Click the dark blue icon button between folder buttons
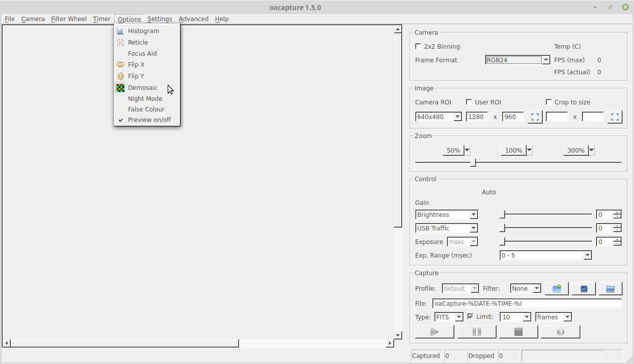 (x=584, y=289)
